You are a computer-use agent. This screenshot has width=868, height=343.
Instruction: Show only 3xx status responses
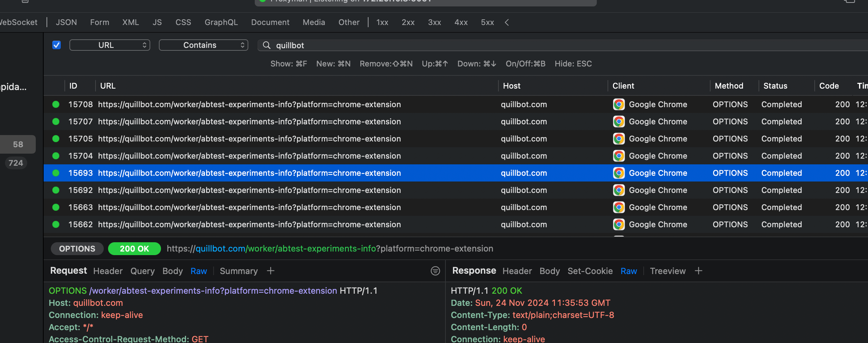coord(434,22)
